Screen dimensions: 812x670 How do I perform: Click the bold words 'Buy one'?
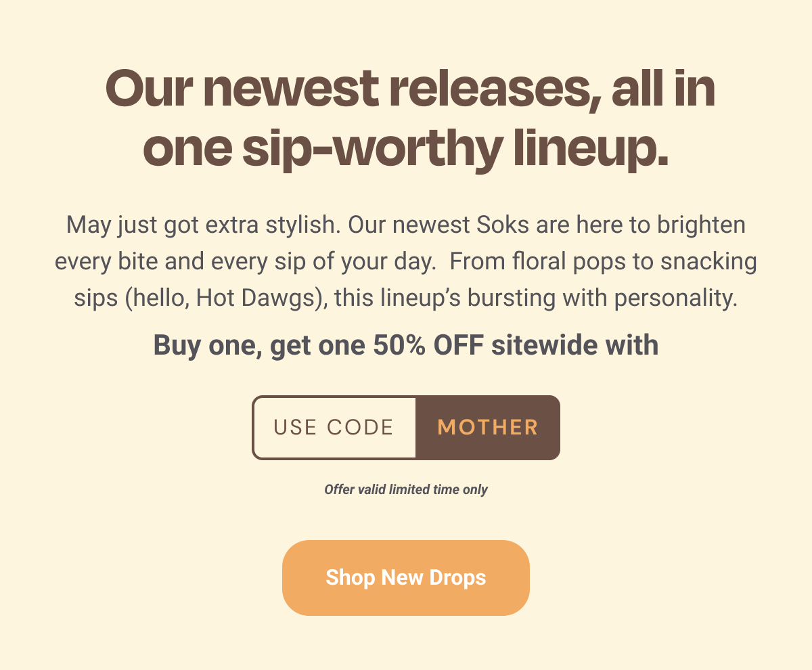(207, 346)
